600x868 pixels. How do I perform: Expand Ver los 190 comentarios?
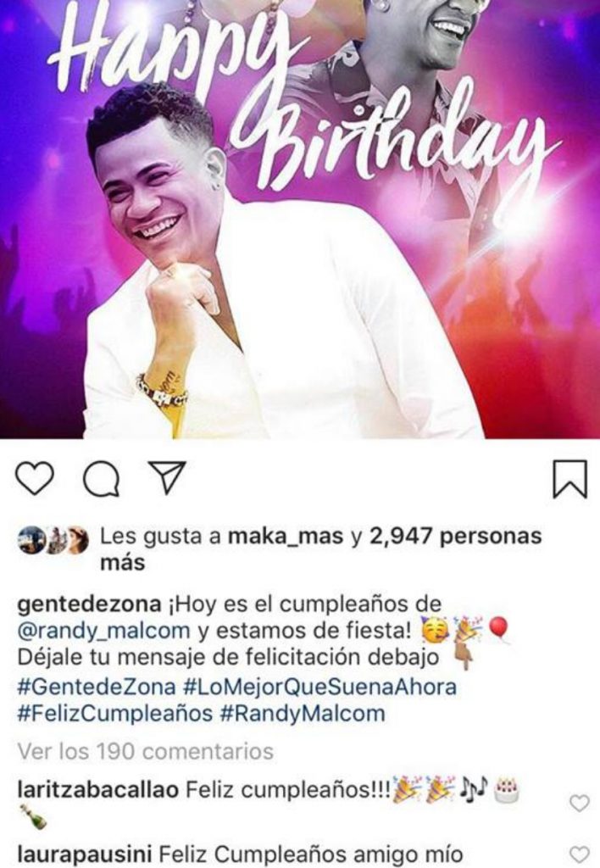(146, 751)
